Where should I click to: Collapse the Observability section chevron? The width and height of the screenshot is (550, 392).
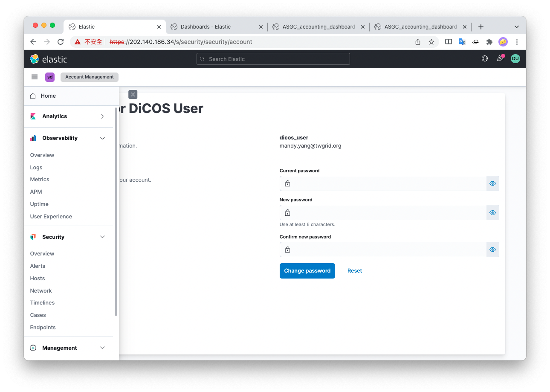102,138
